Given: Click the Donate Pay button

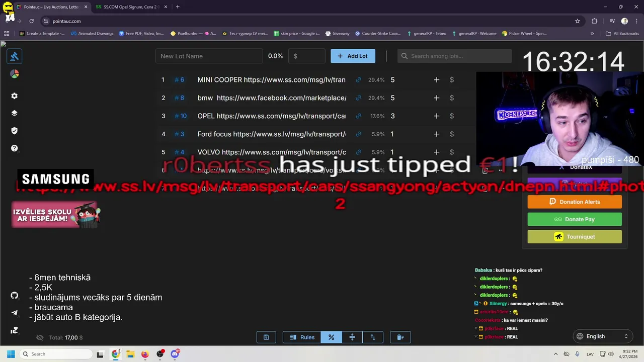Looking at the screenshot, I should point(575,219).
